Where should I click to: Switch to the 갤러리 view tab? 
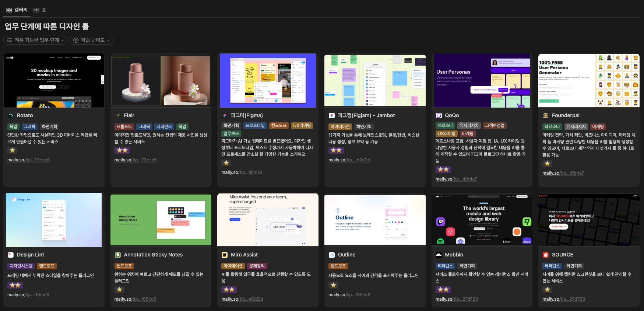coord(17,10)
